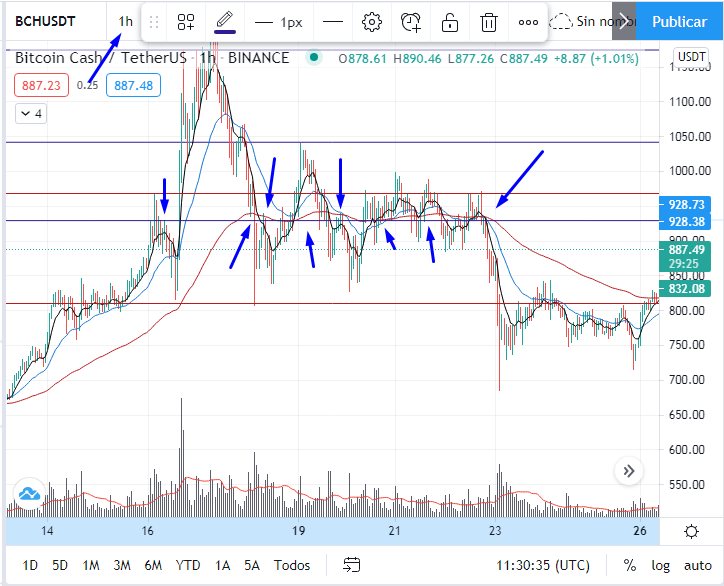Click the 11:30:35 (UTC) timezone button
The height and width of the screenshot is (586, 724).
[x=543, y=565]
